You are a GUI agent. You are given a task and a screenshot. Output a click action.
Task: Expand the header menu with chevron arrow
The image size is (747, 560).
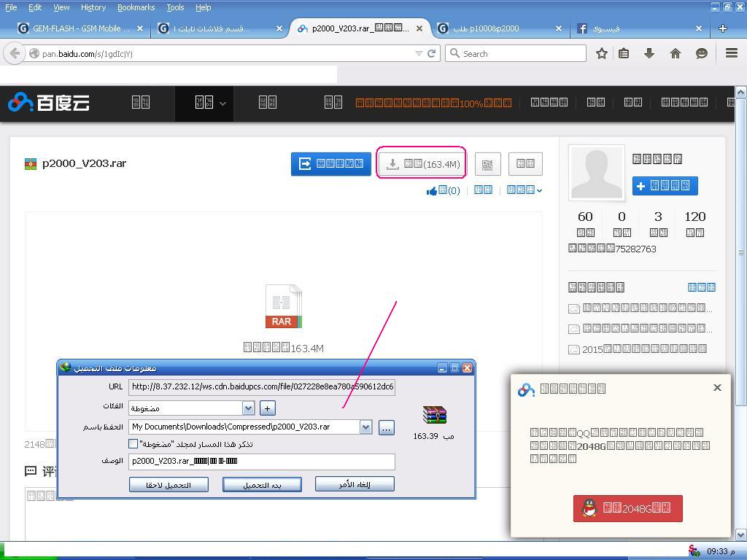pyautogui.click(x=222, y=104)
